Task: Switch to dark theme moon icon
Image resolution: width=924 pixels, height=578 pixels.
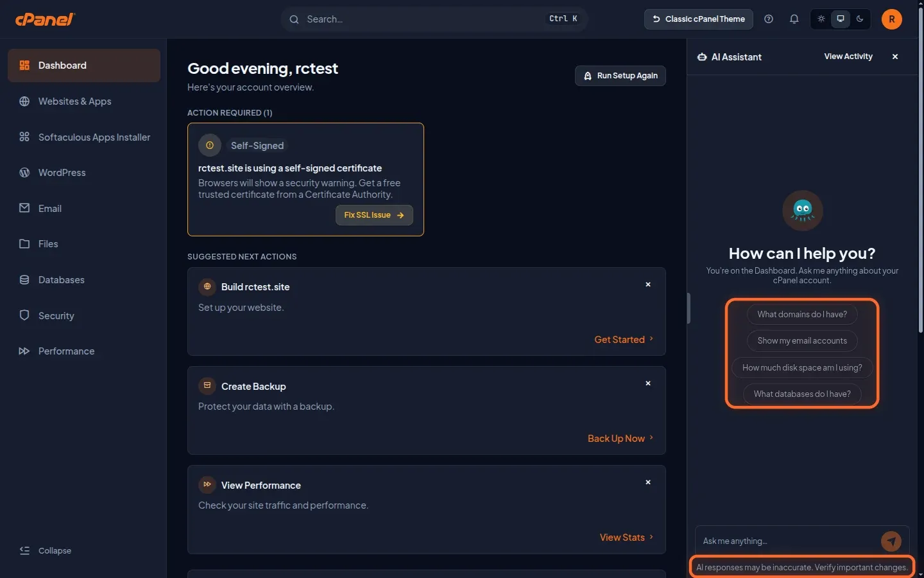Action: coord(860,19)
